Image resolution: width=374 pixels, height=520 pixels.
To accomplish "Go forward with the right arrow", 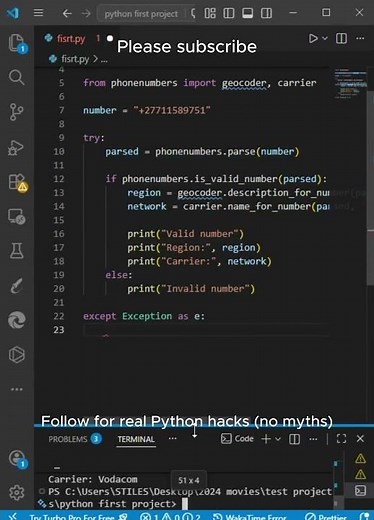I will click(86, 13).
